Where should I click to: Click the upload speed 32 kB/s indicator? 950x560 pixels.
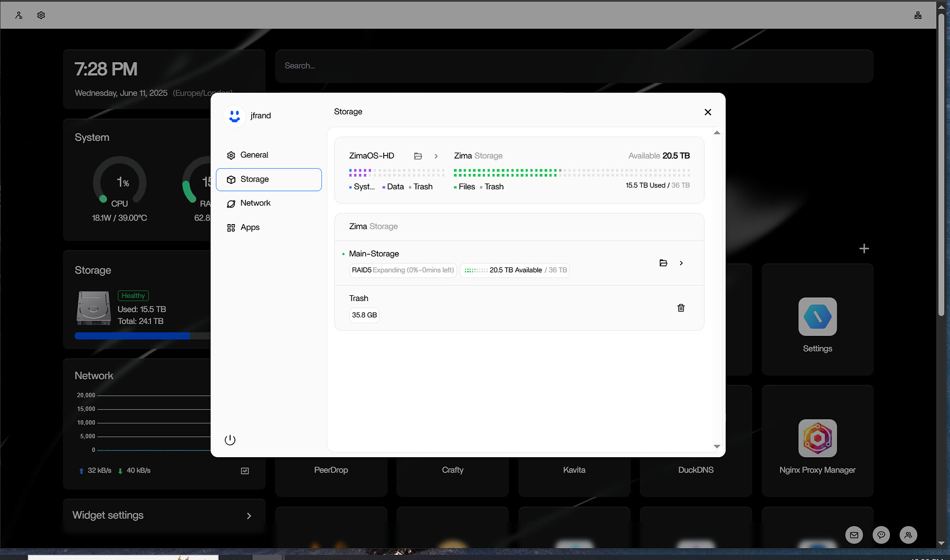pos(95,470)
